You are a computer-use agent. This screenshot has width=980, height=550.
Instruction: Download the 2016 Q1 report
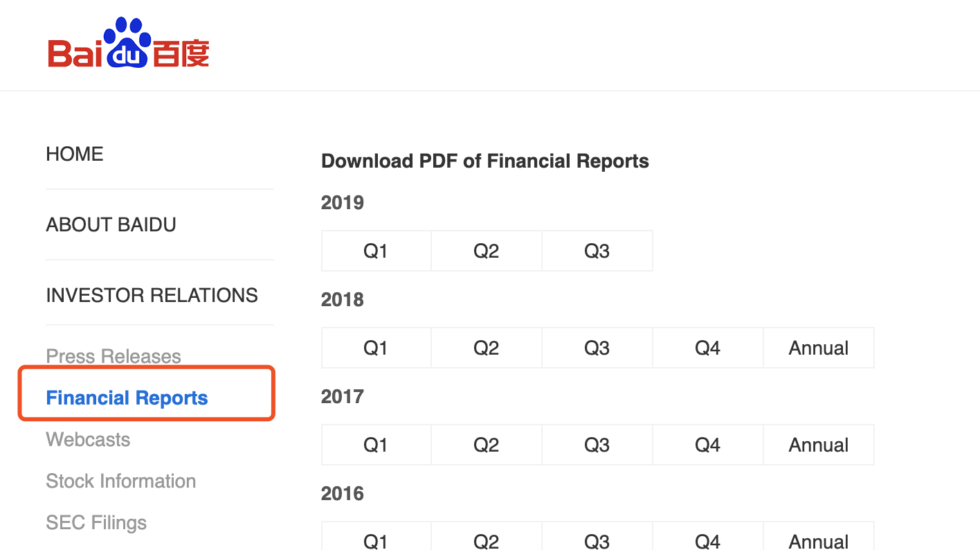tap(376, 539)
